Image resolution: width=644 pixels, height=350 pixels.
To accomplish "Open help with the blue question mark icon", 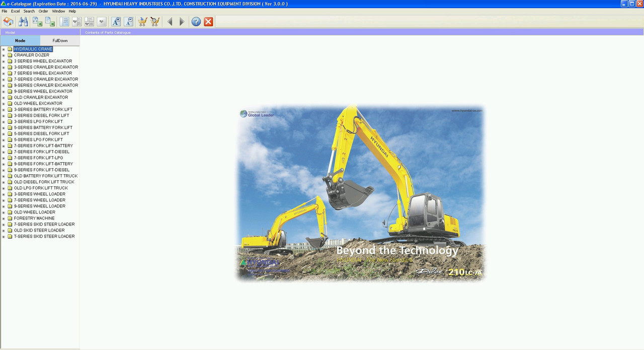I will pos(196,22).
